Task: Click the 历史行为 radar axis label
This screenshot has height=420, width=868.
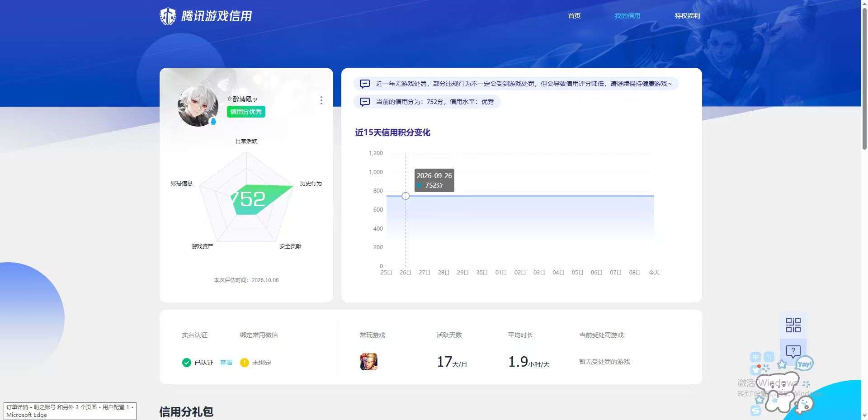Action: 311,183
